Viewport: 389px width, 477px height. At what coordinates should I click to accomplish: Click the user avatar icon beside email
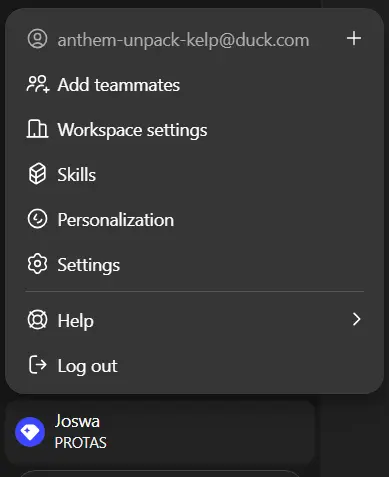pyautogui.click(x=37, y=39)
